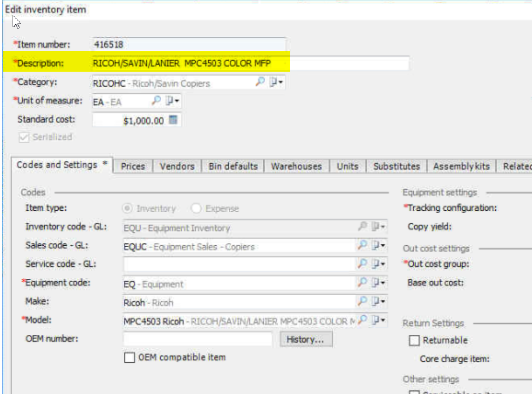Viewport: 532px width, 398px height.
Task: Enable the Returnable checkbox
Action: click(x=414, y=341)
